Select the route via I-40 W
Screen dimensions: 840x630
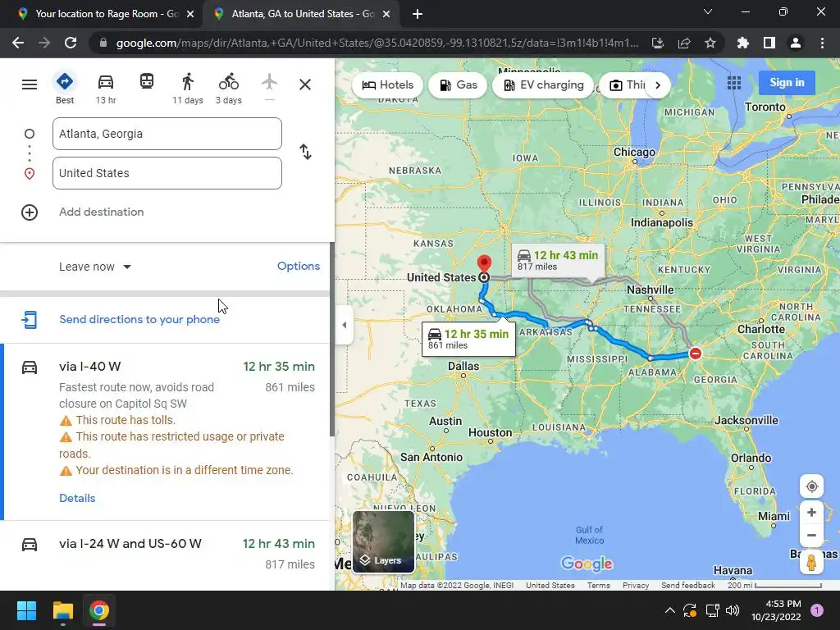click(167, 431)
